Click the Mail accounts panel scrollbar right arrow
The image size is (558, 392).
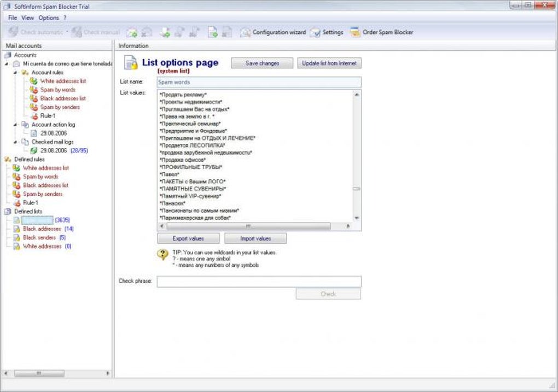(x=107, y=373)
